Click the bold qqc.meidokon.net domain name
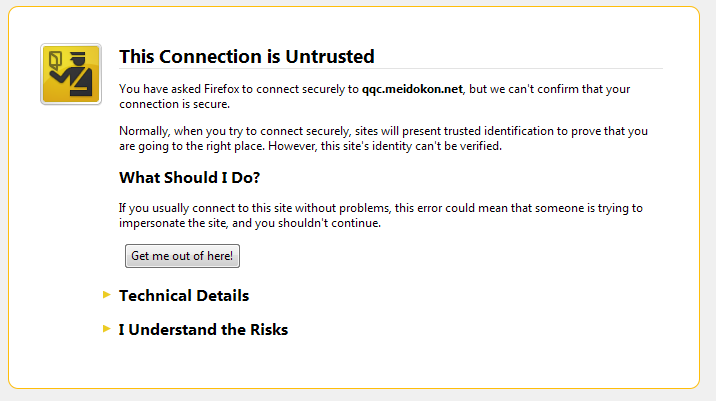The height and width of the screenshot is (401, 716). pyautogui.click(x=412, y=89)
